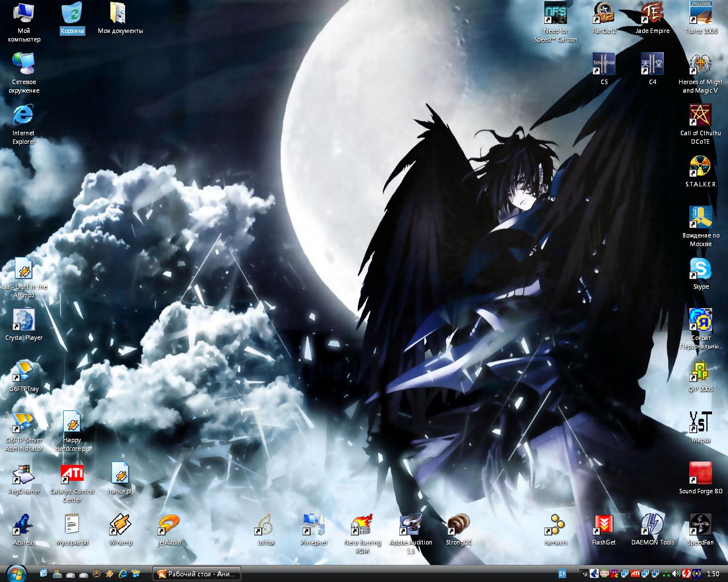Open the Интернет connection shortcut
This screenshot has width=728, height=582.
point(314,530)
